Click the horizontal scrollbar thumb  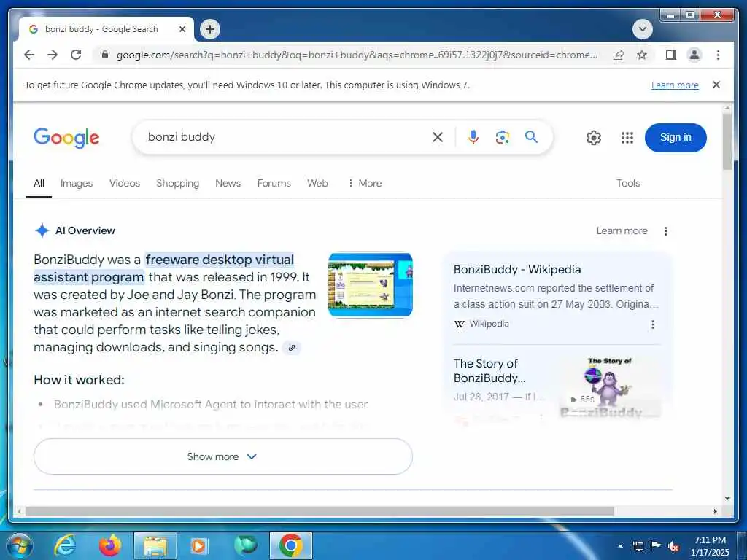tap(320, 511)
